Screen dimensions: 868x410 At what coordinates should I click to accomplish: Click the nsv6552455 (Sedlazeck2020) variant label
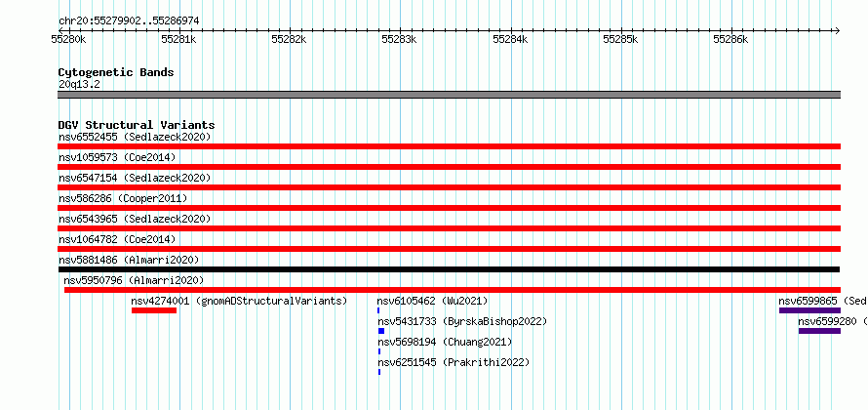coord(135,137)
